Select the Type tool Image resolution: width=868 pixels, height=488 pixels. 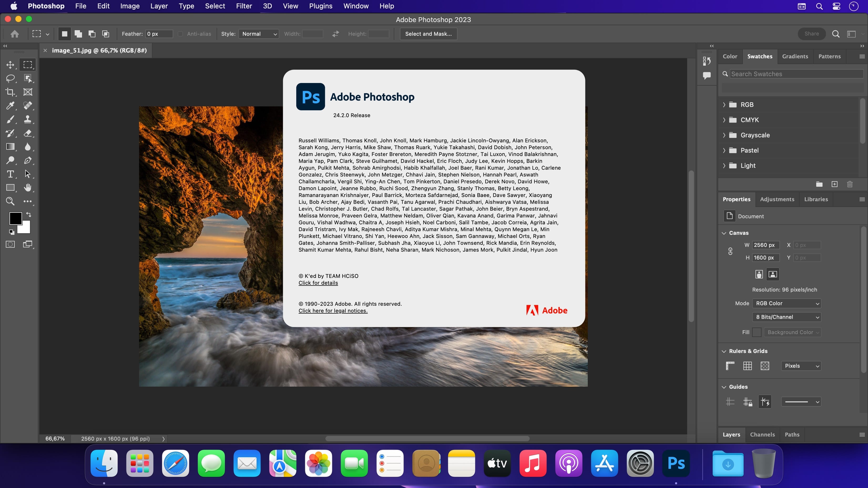point(11,174)
